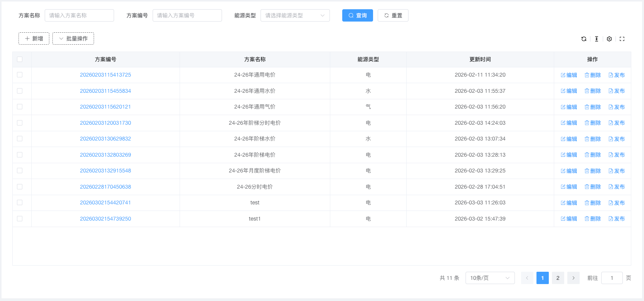Toggle select-all checkbox in table header
This screenshot has width=644, height=301.
(x=20, y=59)
